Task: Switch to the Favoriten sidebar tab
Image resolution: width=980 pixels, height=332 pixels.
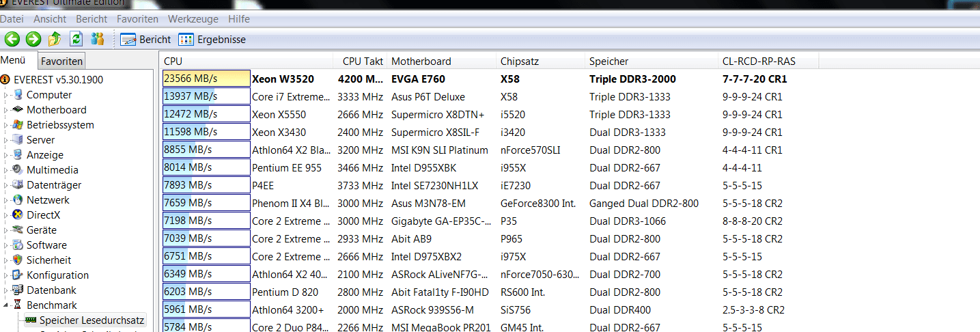Action: click(x=61, y=61)
